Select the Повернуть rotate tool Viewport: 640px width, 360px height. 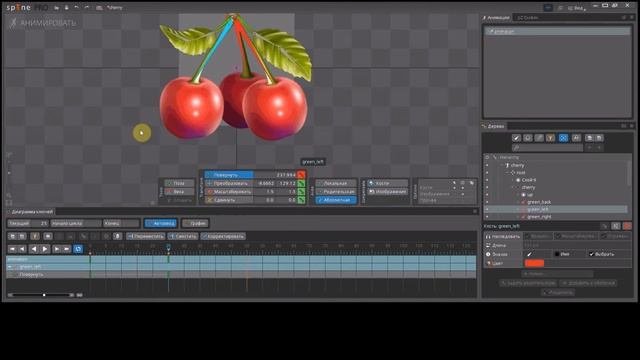[x=229, y=175]
